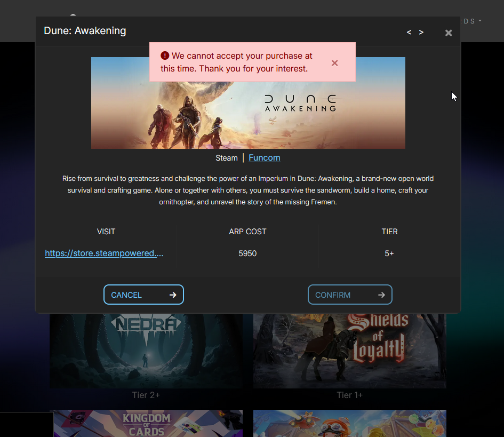The width and height of the screenshot is (504, 437).
Task: Click the CANCEL button
Action: tap(143, 295)
